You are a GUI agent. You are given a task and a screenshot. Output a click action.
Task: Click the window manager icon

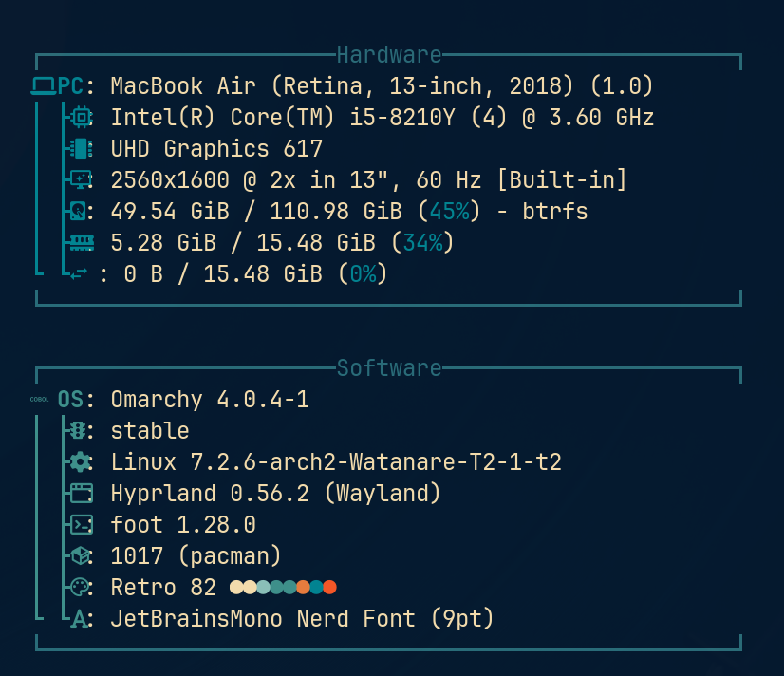(81, 493)
